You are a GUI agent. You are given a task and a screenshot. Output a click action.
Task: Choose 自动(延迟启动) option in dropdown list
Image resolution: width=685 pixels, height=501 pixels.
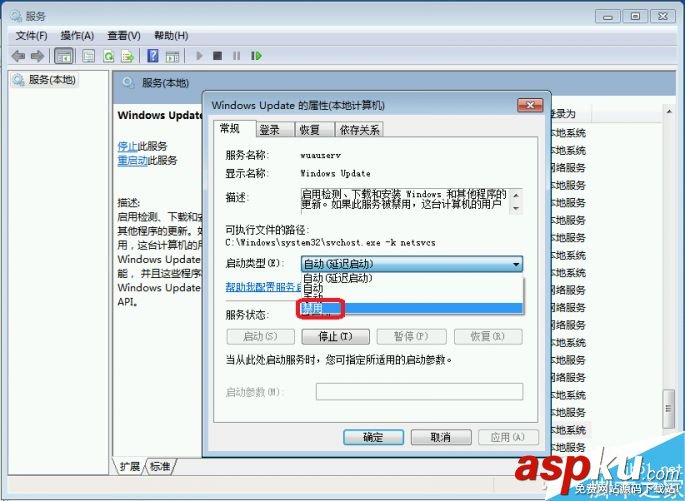pyautogui.click(x=412, y=278)
